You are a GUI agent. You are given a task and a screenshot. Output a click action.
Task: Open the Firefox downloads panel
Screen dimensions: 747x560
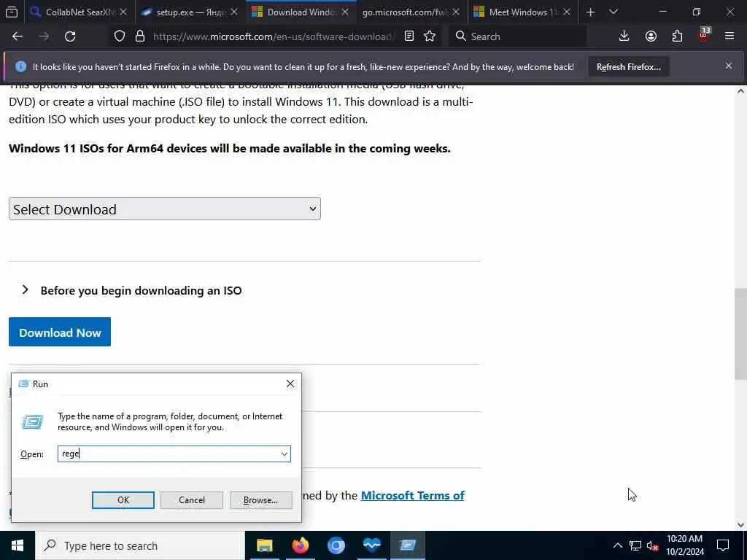coord(624,36)
